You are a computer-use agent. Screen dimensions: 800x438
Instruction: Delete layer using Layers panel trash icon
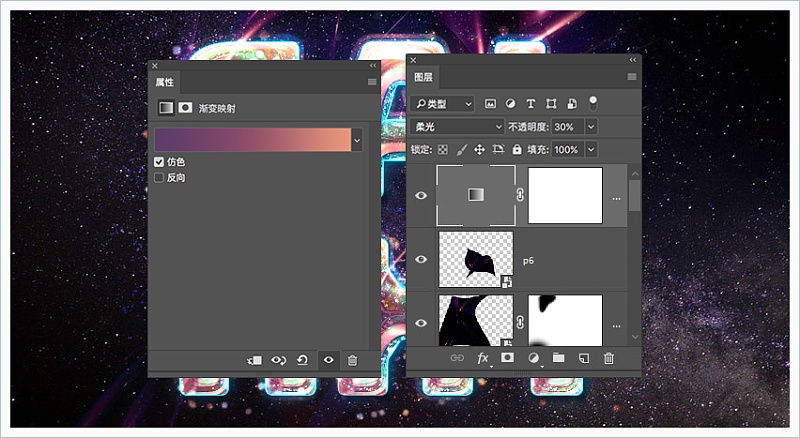click(x=608, y=358)
